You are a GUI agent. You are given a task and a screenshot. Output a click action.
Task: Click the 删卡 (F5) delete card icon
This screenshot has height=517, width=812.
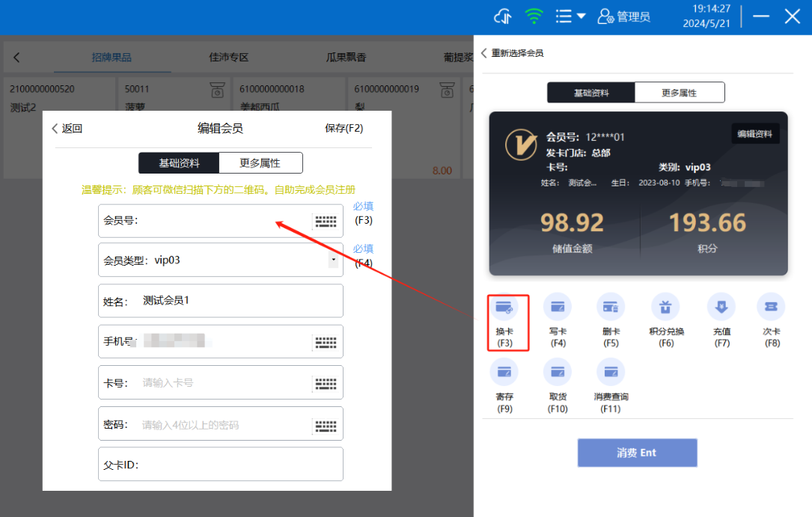pos(611,308)
